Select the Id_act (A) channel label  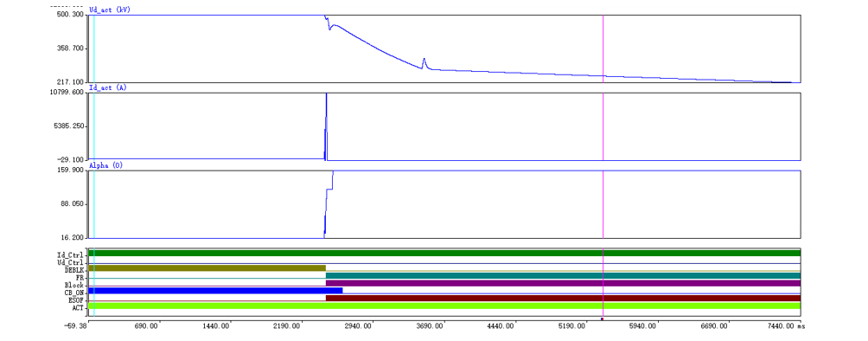point(108,87)
